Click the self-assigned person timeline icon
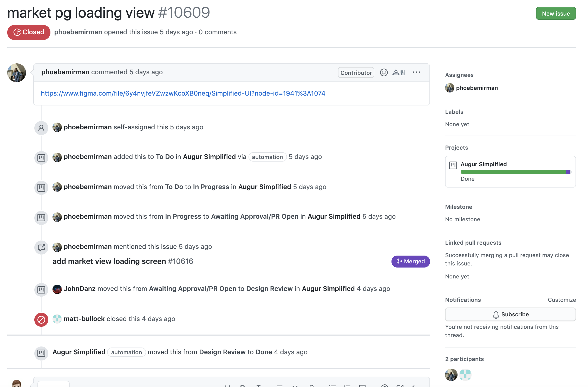Screen dimensions: 588x387 pyautogui.click(x=41, y=128)
